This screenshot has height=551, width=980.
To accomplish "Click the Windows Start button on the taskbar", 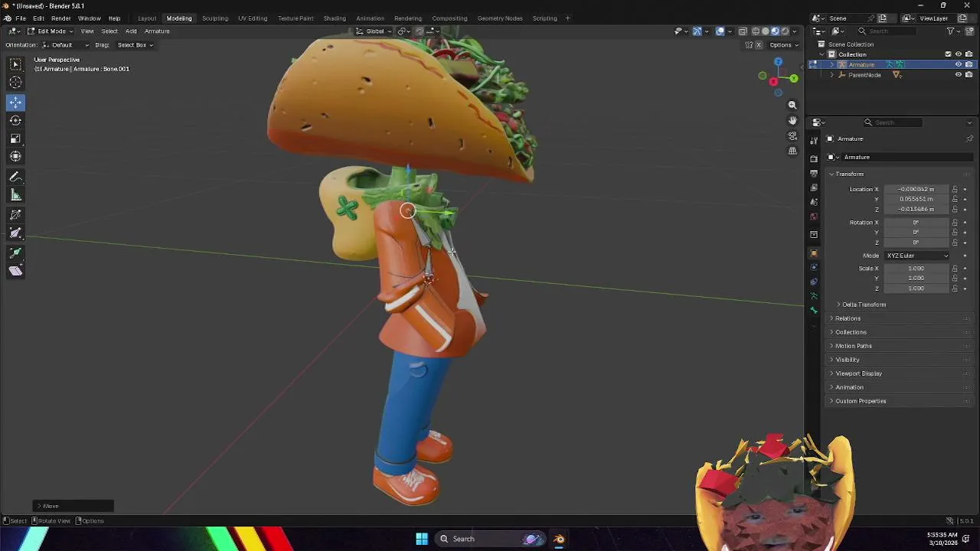I will (422, 539).
